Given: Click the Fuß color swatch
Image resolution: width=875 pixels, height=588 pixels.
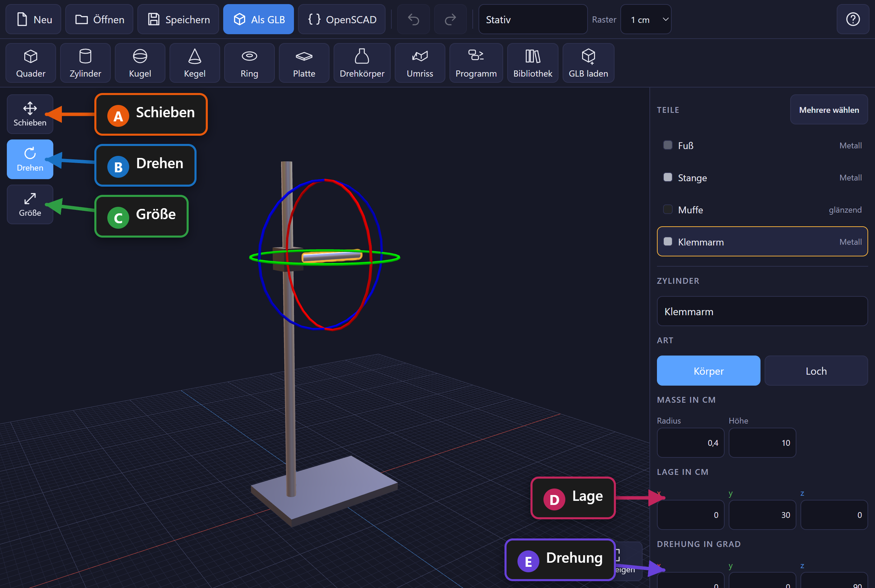Looking at the screenshot, I should coord(668,145).
